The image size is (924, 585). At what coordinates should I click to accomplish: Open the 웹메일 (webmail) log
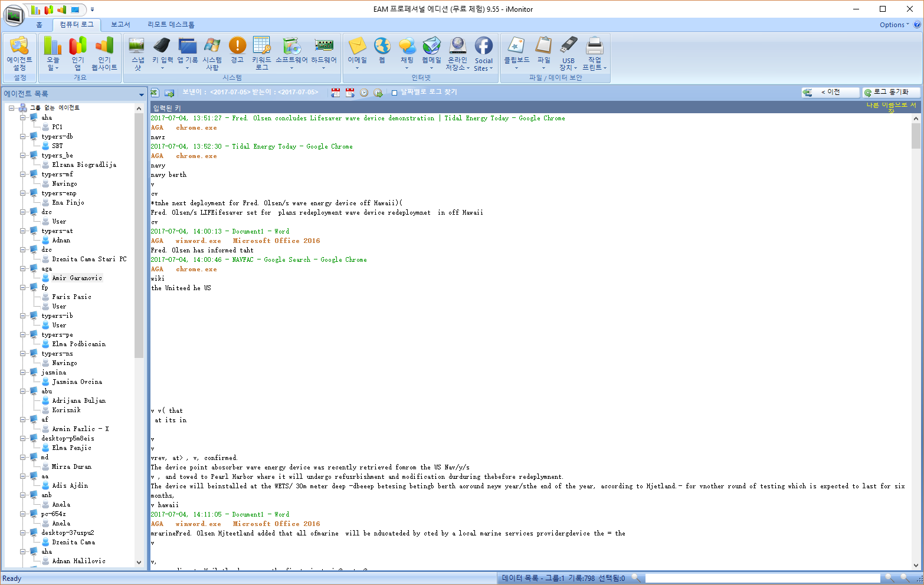(431, 54)
